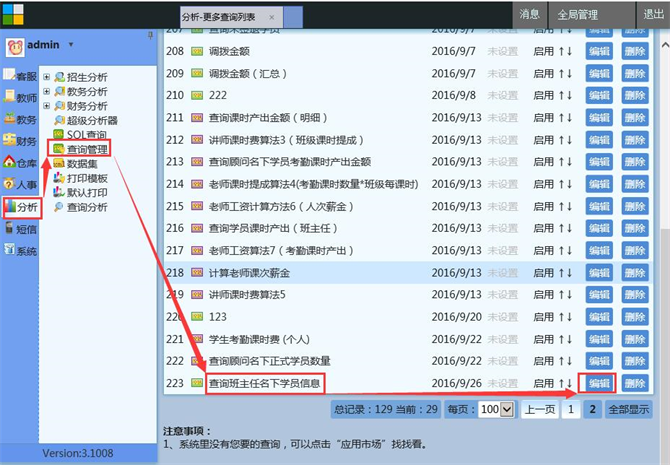Click the row icon for 查询班主任名下学员信息

[x=197, y=383]
